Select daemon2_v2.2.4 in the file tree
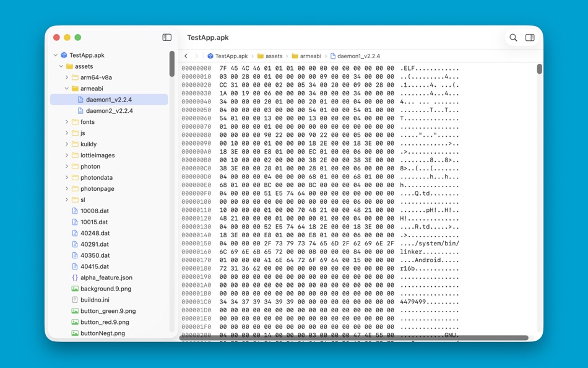Screen dimensions: 588x368 (109, 111)
